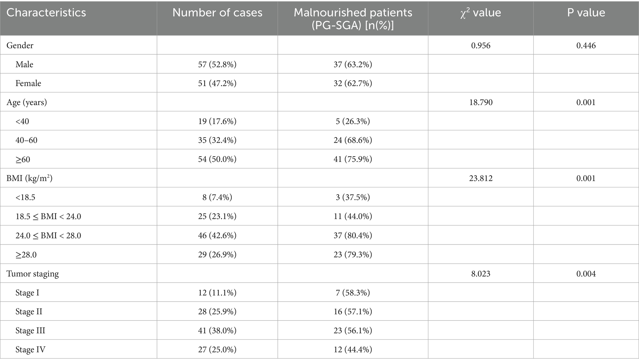Click the Age (years) row label
The width and height of the screenshot is (639, 364).
[27, 102]
